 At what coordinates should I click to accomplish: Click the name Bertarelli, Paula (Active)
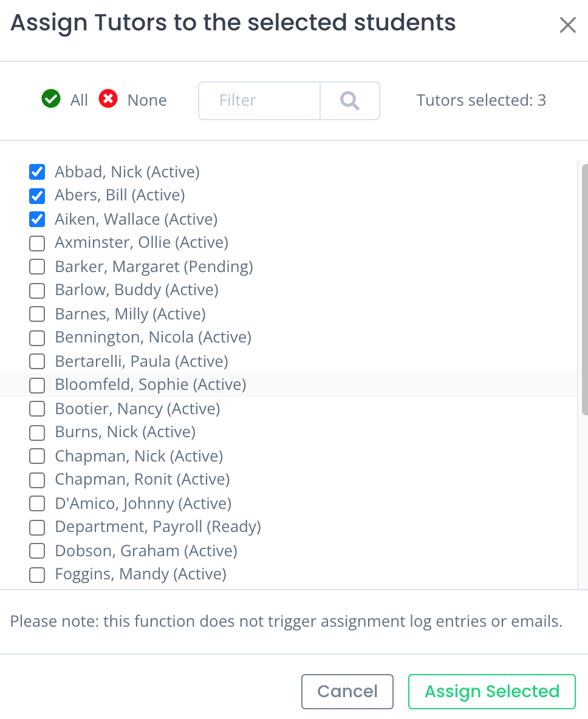[x=142, y=361]
